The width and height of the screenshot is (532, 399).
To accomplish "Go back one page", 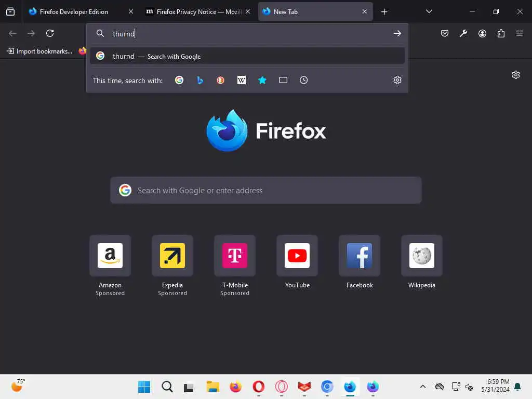I will (12, 33).
